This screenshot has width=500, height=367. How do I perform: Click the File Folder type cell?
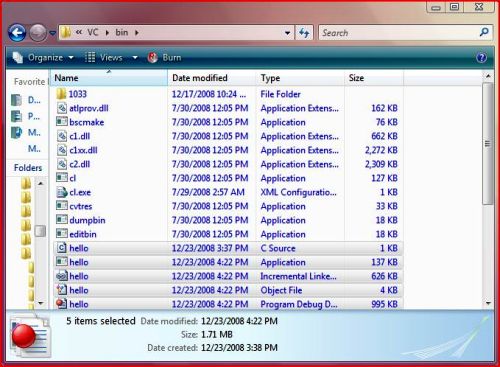(280, 94)
